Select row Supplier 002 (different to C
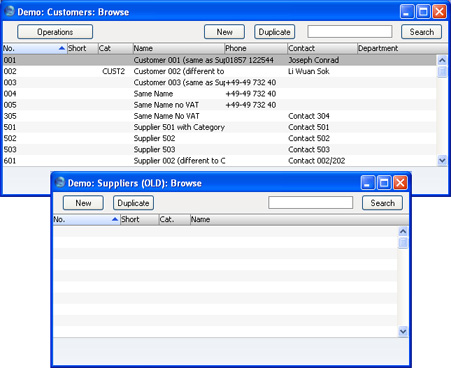This screenshot has height=368, width=451. point(219,161)
